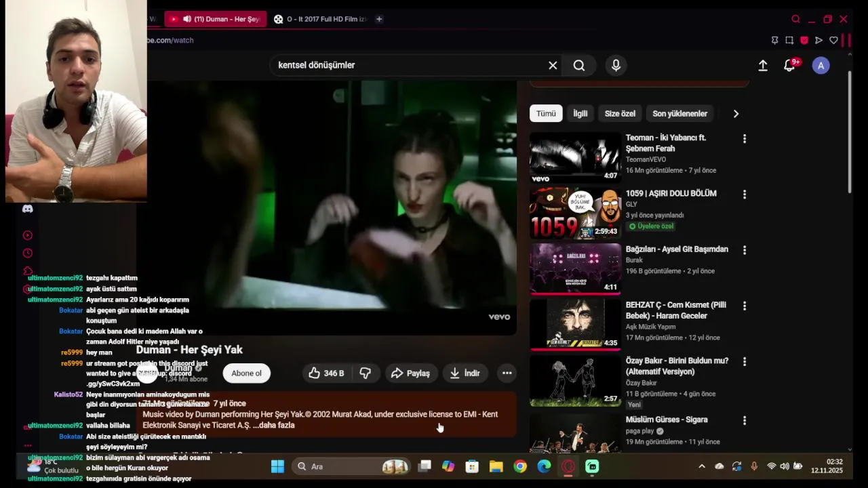Open options for Teoman - İki Yabancı video
Viewport: 868px width, 488px height.
pos(744,138)
